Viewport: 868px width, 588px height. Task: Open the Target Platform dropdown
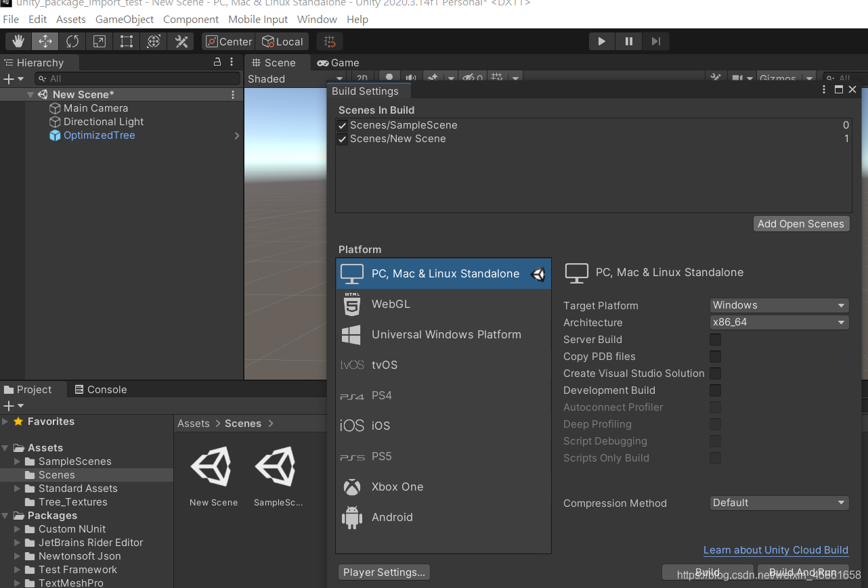coord(779,305)
